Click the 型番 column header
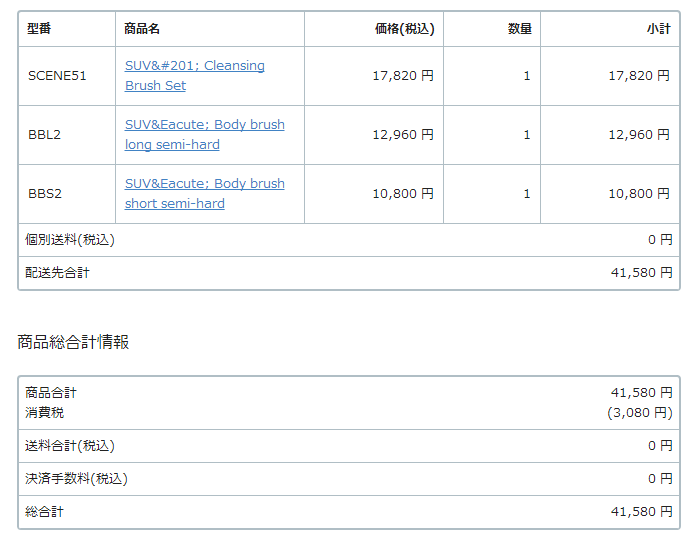This screenshot has width=697, height=546. click(40, 29)
